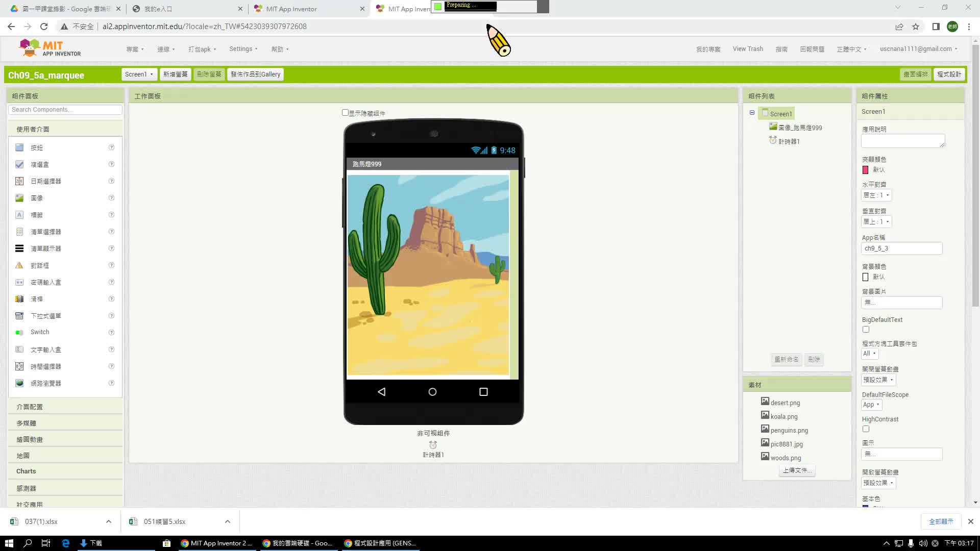980x551 pixels.
Task: Expand the Layout palette section
Action: (x=65, y=407)
